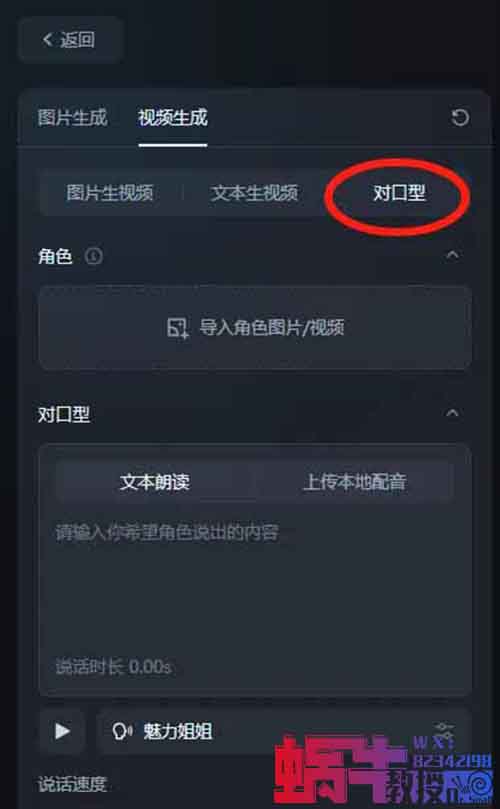Click the info icon beside 角色
This screenshot has width=500, height=809.
[93, 256]
